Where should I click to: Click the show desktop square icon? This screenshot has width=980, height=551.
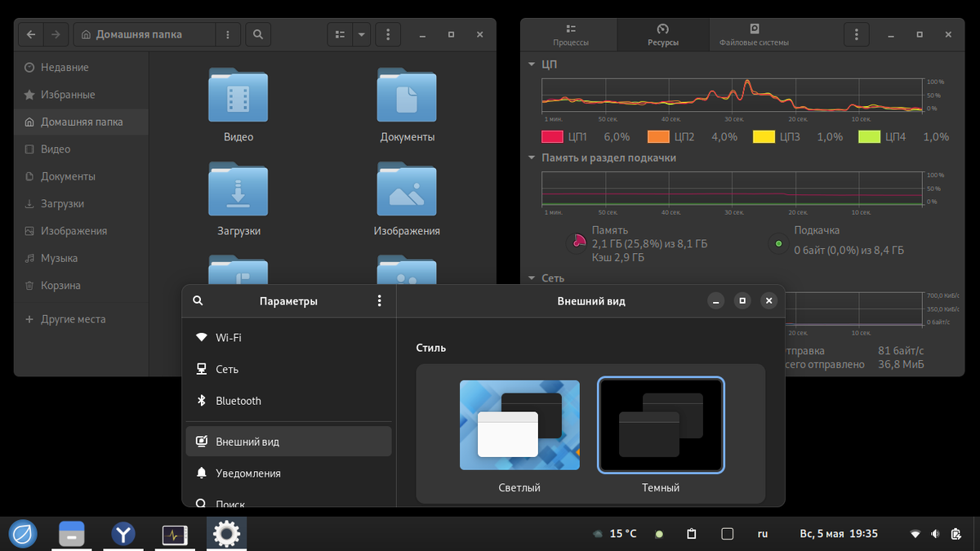point(727,534)
